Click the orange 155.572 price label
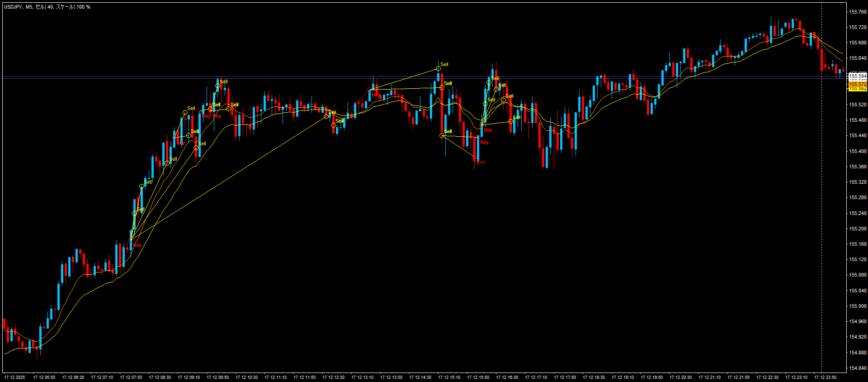This screenshot has height=382, width=868. point(857,84)
